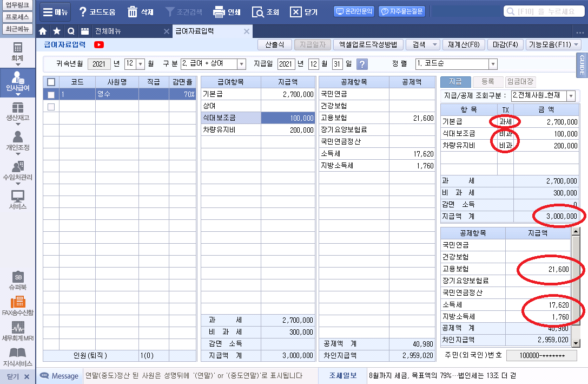Open the vertical GUIDE side panel
588x384 pixels.
(582, 65)
